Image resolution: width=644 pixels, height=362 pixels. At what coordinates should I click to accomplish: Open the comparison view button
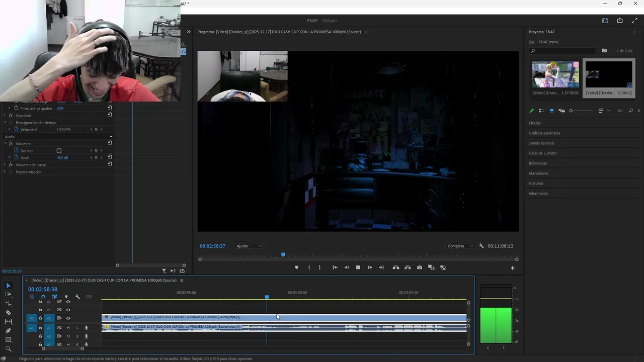[431, 267]
